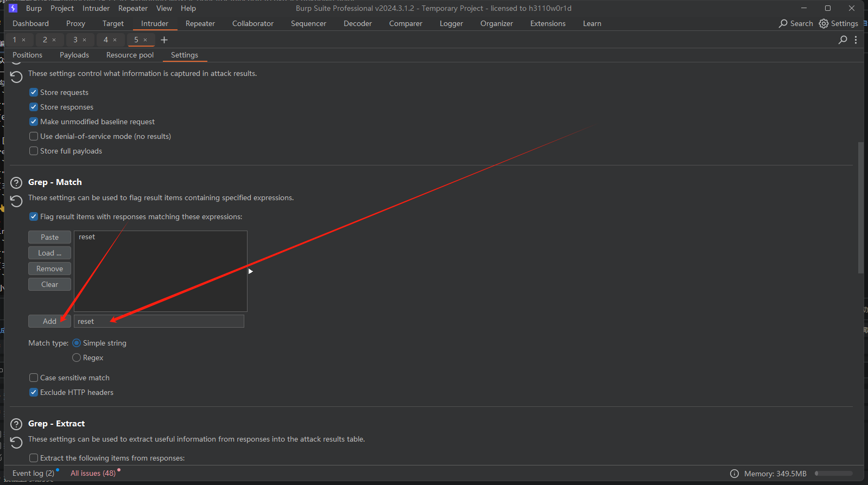This screenshot has height=485, width=868.
Task: Open the Resource pool sub-tab
Action: click(x=130, y=55)
